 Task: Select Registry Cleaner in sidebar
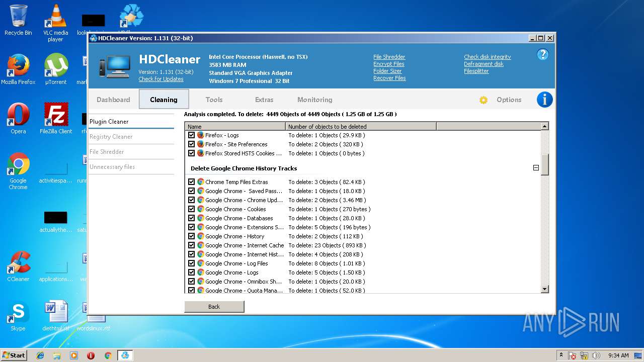(131, 137)
